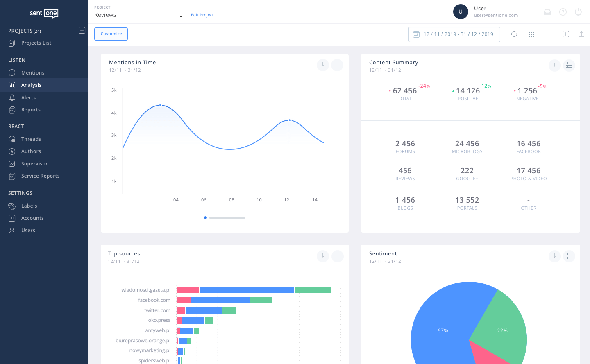Download the Sentiment chart
The image size is (590, 364).
pos(554,256)
